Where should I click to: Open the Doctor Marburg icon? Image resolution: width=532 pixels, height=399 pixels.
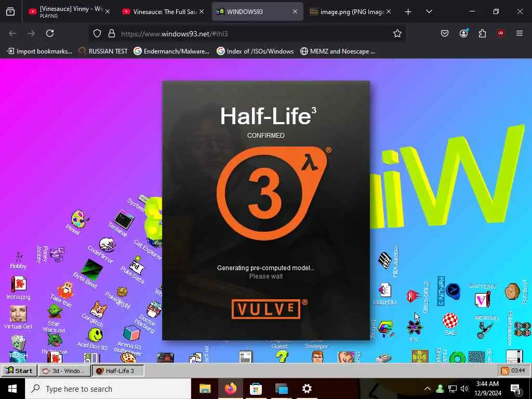(x=154, y=310)
